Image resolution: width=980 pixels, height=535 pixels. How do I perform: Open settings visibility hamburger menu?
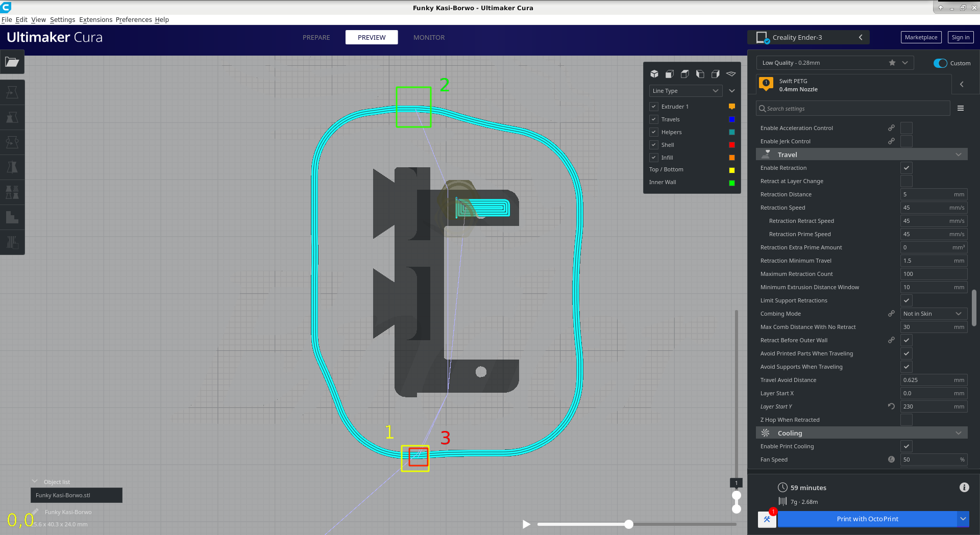coord(961,108)
